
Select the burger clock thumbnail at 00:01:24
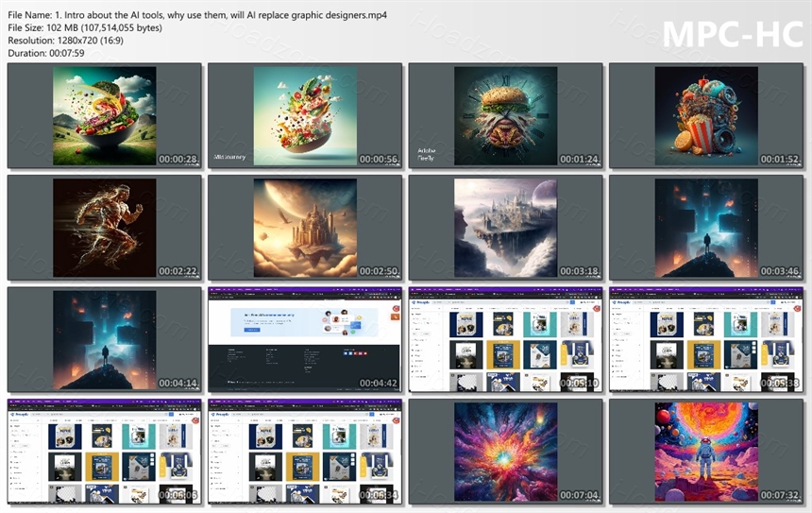pyautogui.click(x=505, y=115)
